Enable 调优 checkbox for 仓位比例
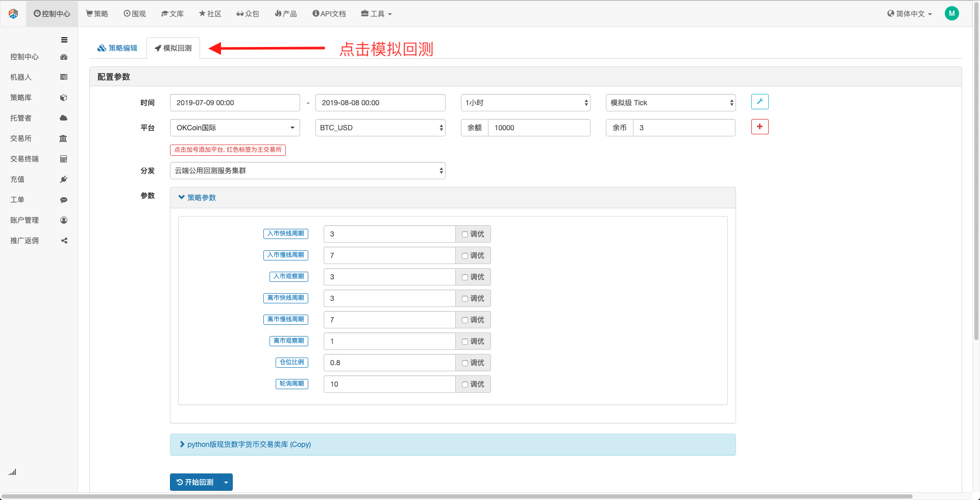This screenshot has width=980, height=500. point(465,363)
